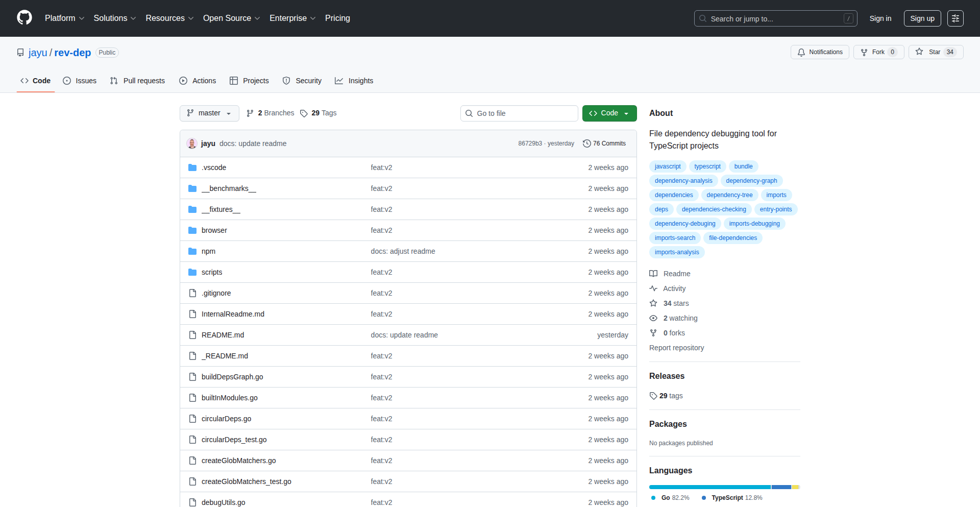Switch to the Issues tab
The image size is (980, 507).
click(80, 81)
